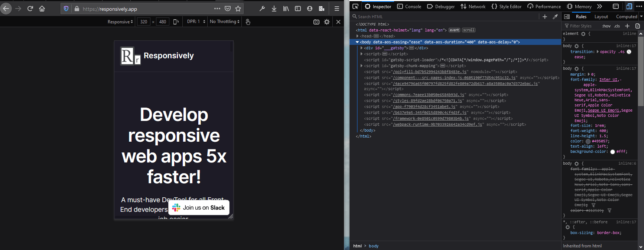Open the Firefox hamburger menu
The width and height of the screenshot is (644, 250).
pos(337,9)
